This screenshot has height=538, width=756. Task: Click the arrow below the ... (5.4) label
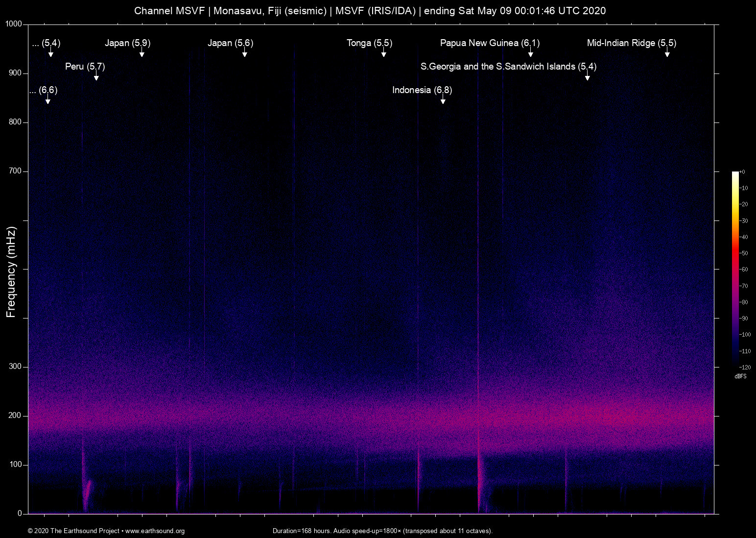(50, 54)
